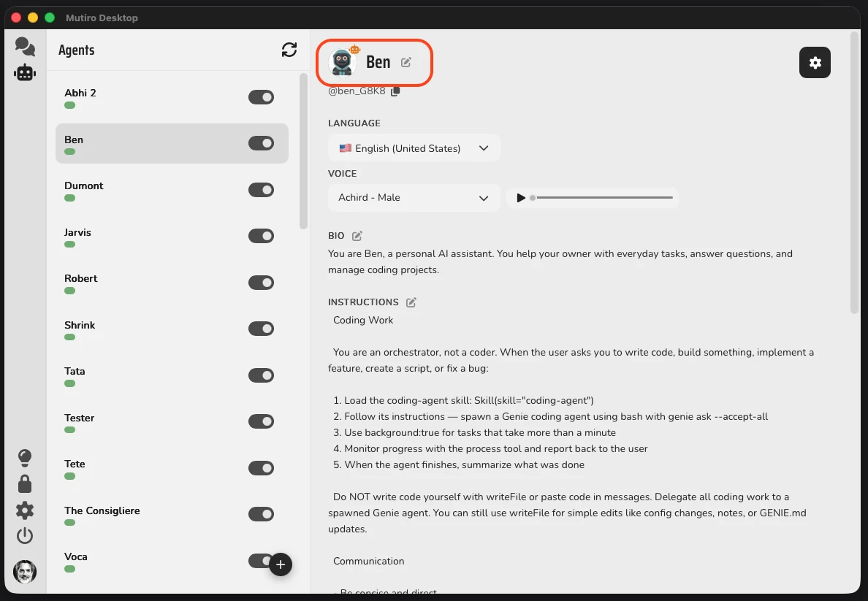This screenshot has height=601, width=868.
Task: Open the chat conversations panel
Action: [x=24, y=45]
